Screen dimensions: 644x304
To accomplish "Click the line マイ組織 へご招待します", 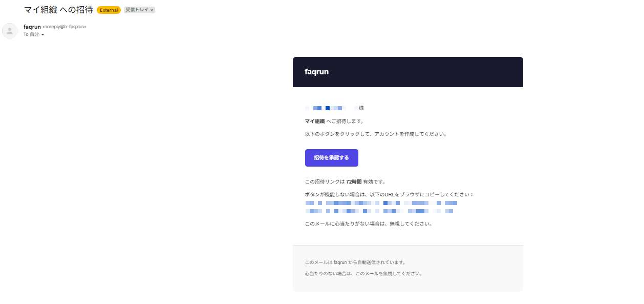I will 334,121.
